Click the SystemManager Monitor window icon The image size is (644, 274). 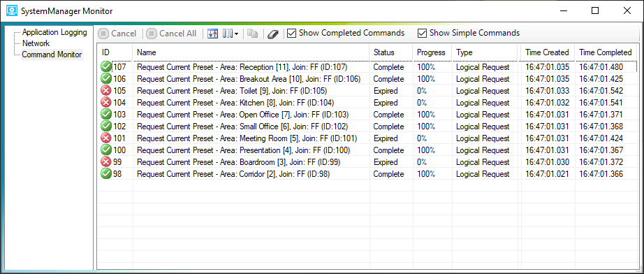[13, 11]
